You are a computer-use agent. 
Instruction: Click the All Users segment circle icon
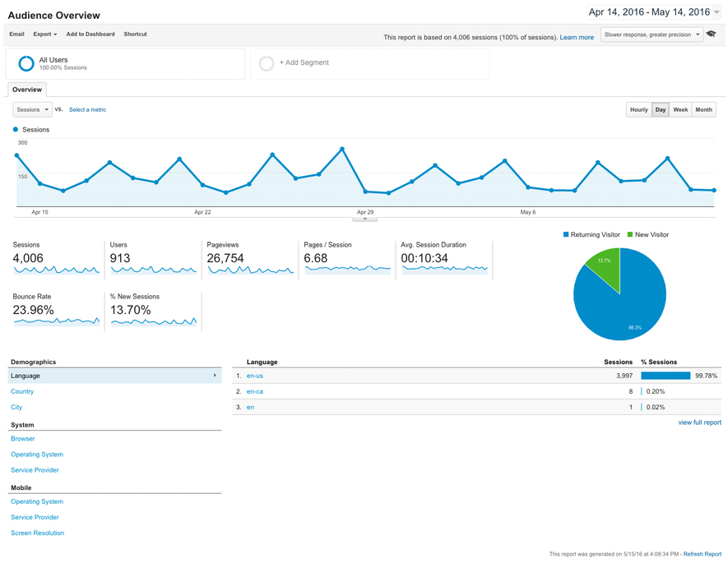click(26, 63)
